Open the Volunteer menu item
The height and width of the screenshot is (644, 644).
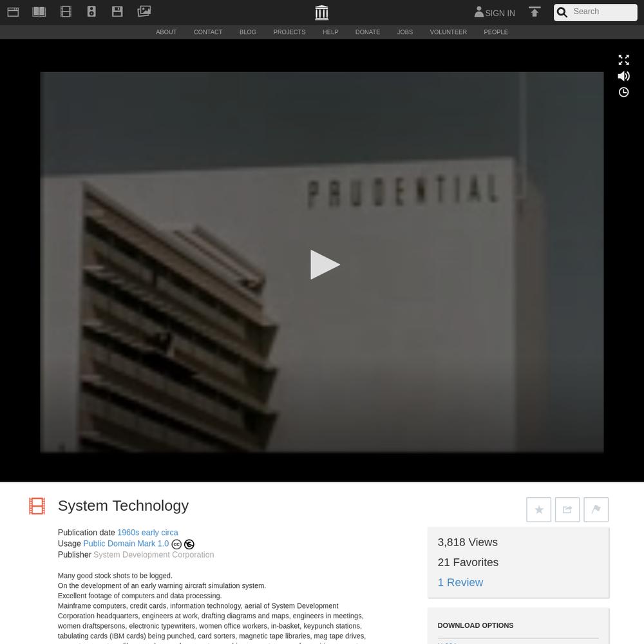(x=448, y=32)
